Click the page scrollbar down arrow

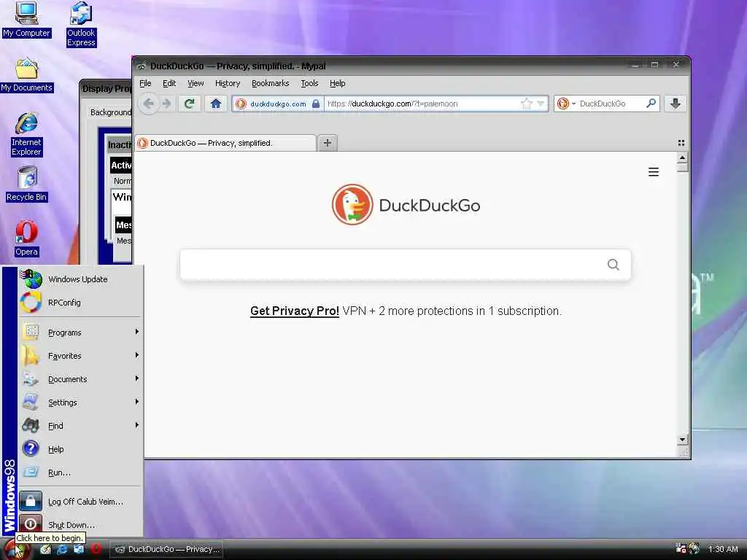(682, 440)
